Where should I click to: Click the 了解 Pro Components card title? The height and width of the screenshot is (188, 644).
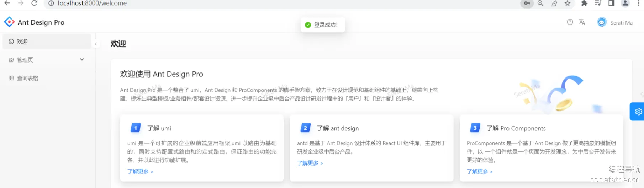pos(516,128)
